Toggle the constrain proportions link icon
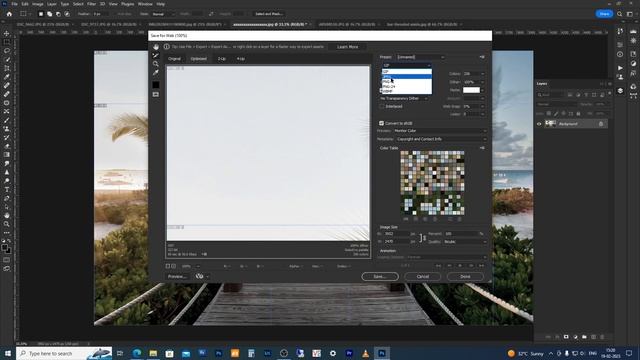Screen dimensions: 640x360 click(423, 238)
